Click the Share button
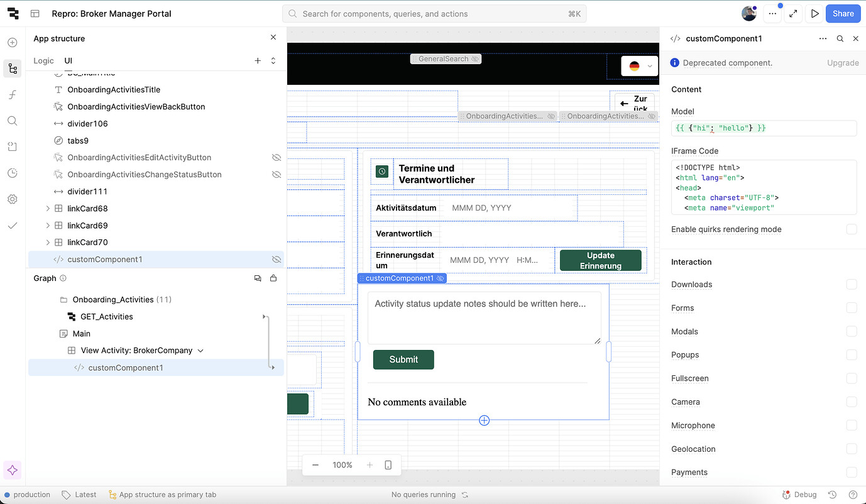The width and height of the screenshot is (866, 504). (843, 13)
